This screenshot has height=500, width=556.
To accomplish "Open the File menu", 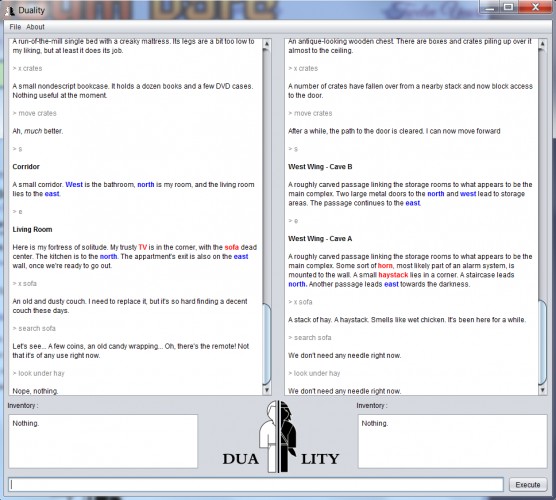I will point(15,27).
